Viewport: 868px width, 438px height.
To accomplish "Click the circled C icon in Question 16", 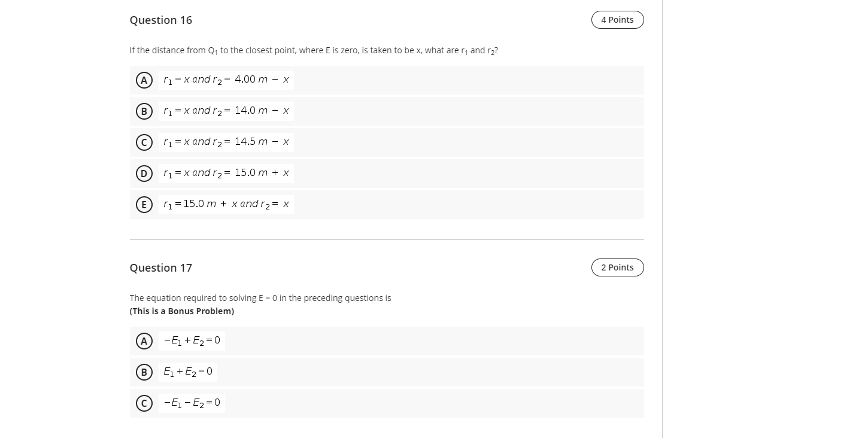I will coord(144,142).
